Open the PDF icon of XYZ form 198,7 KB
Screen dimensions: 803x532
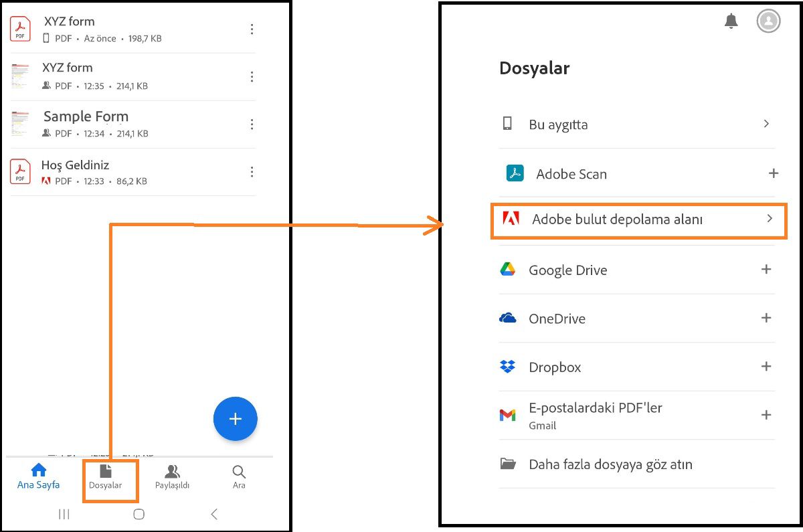20,29
